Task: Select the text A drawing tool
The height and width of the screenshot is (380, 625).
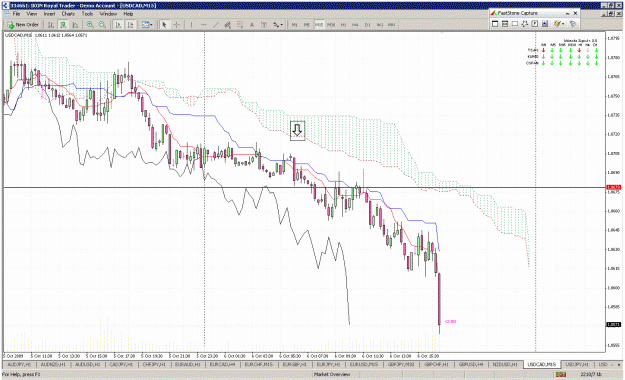Action: click(x=252, y=25)
